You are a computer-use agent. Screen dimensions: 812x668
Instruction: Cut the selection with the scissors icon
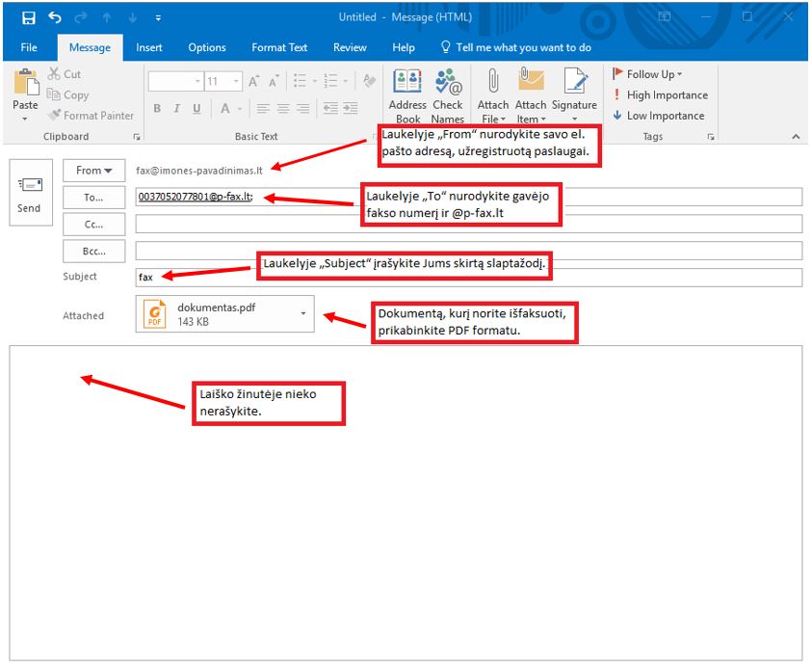pos(54,74)
